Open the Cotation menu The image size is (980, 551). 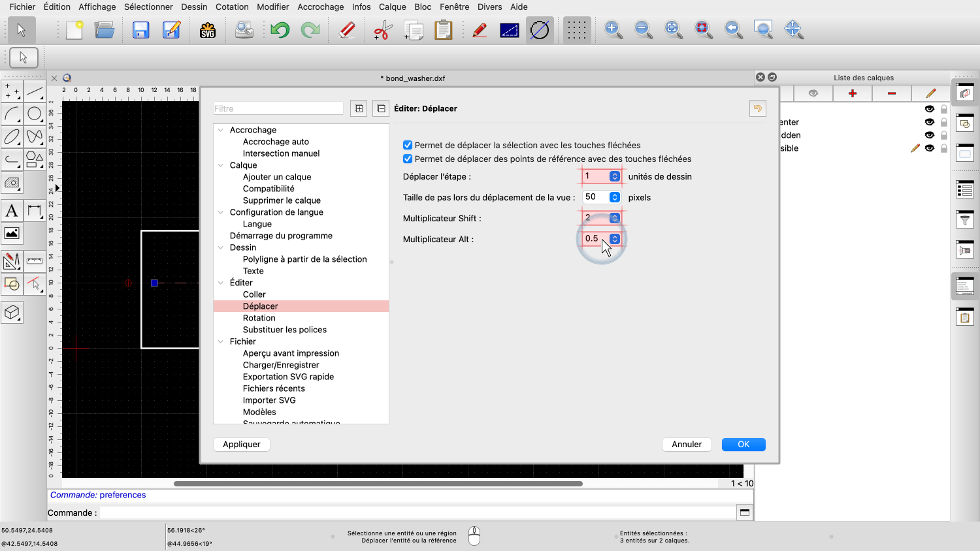232,7
